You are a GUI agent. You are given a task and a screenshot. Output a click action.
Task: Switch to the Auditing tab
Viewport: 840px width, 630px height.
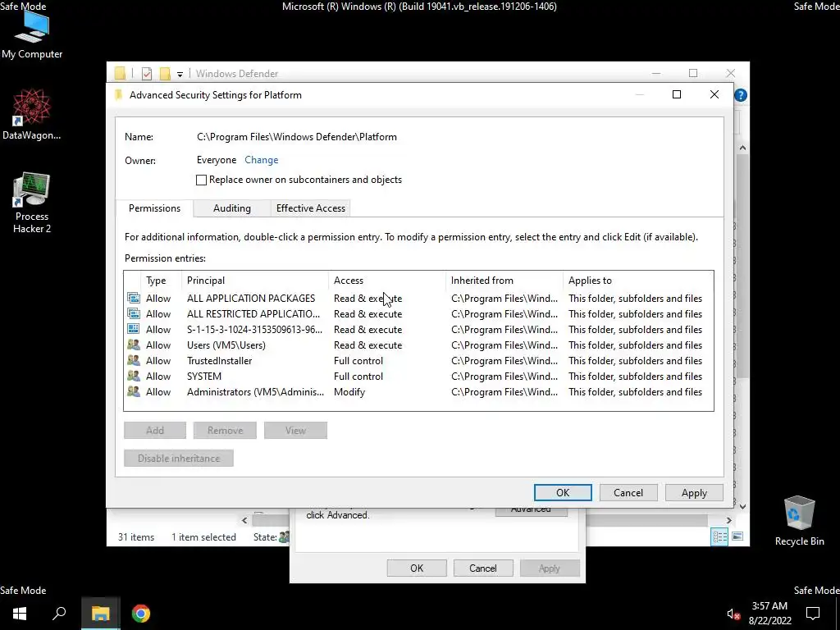pyautogui.click(x=232, y=208)
